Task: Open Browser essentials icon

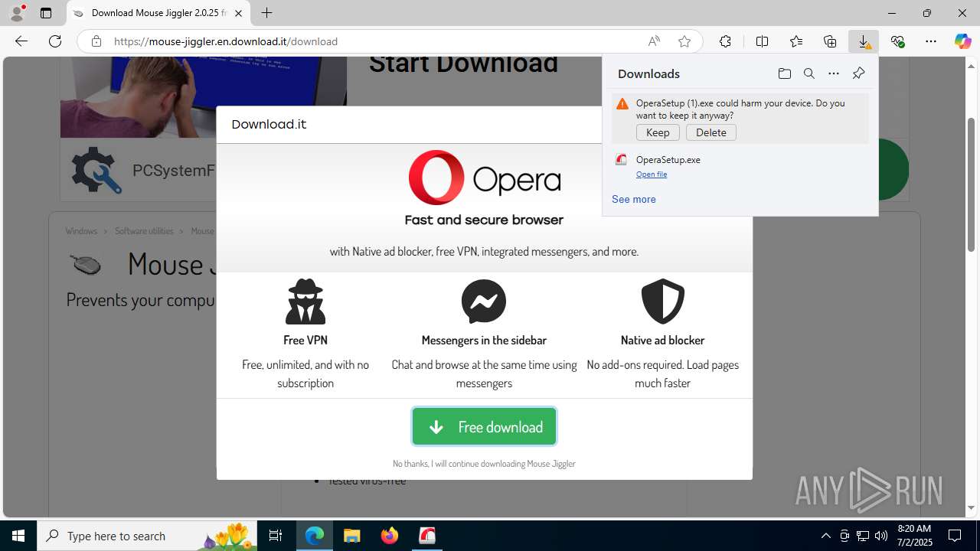Action: (x=897, y=41)
